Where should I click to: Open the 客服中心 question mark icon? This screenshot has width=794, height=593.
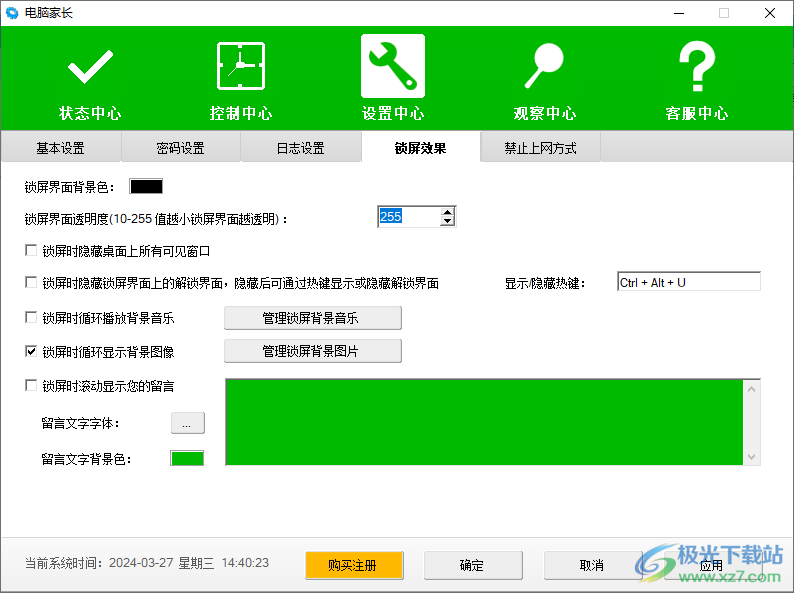pos(697,66)
